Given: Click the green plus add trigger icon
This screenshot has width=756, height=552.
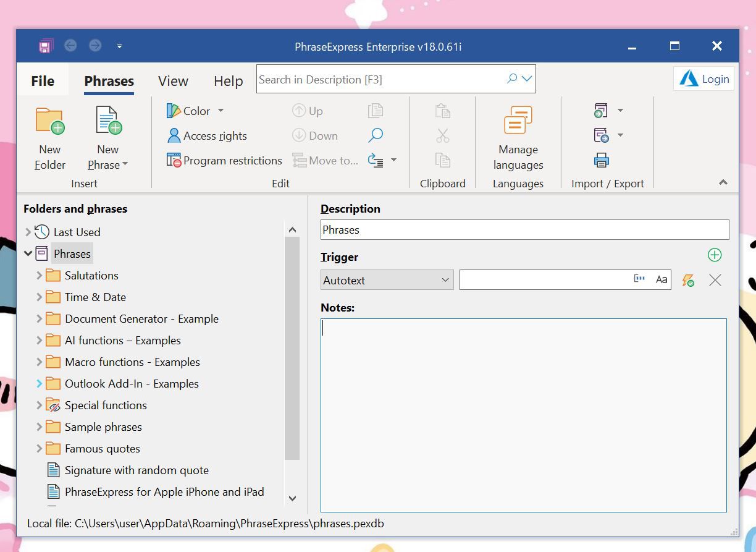Looking at the screenshot, I should [715, 255].
